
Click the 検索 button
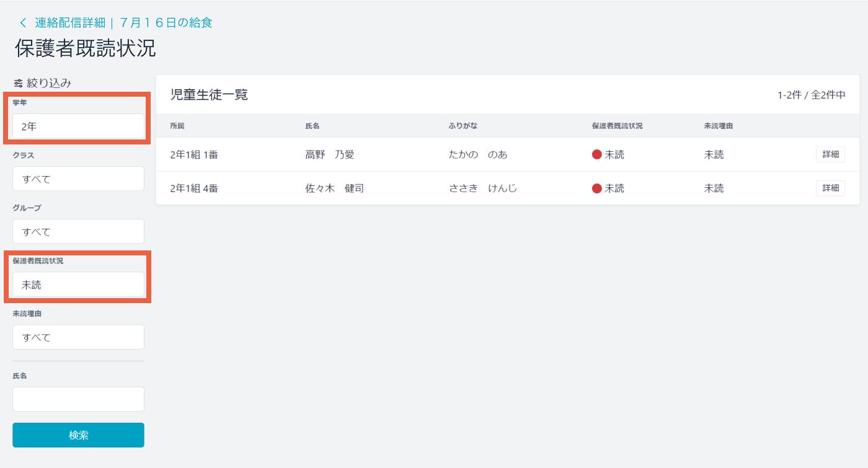(78, 435)
